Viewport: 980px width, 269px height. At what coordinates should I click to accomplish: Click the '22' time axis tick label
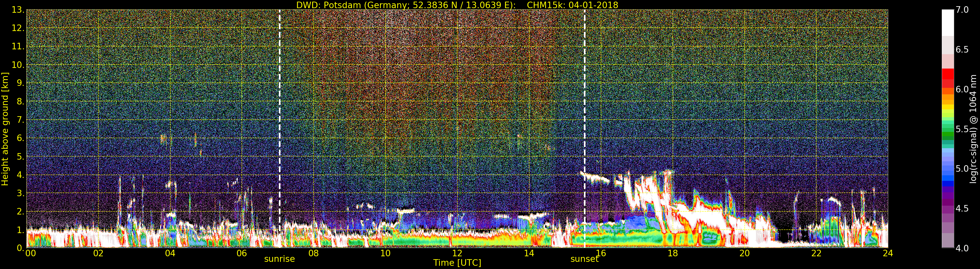tap(816, 253)
